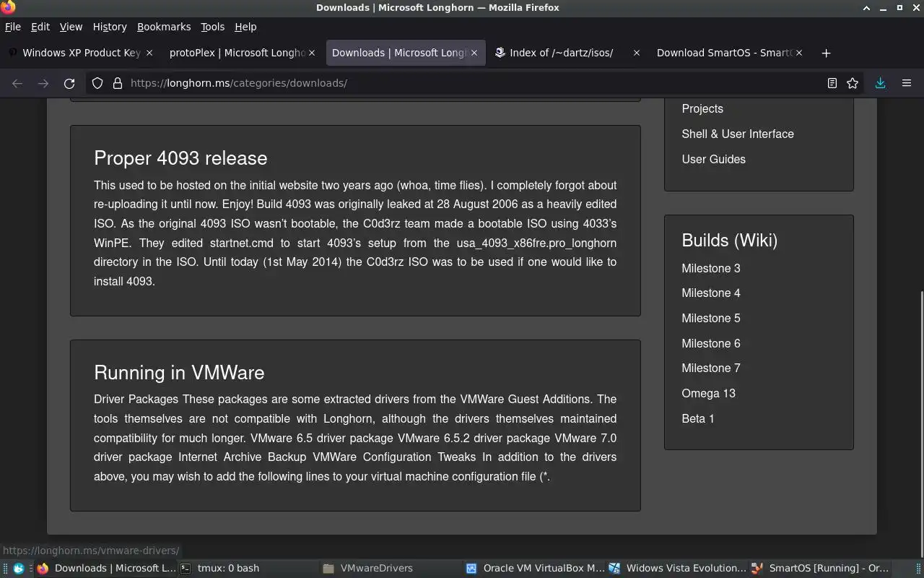
Task: Close the Index of ~dartz/isos tab
Action: tap(636, 53)
